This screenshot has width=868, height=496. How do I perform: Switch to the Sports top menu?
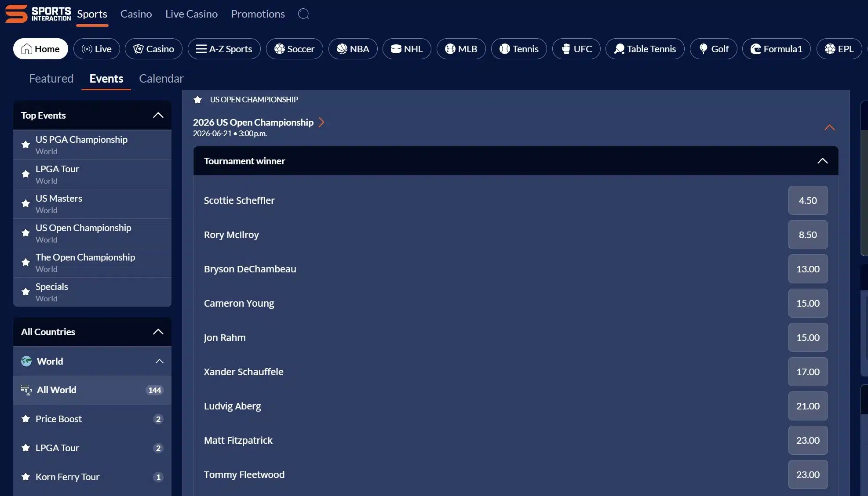92,14
